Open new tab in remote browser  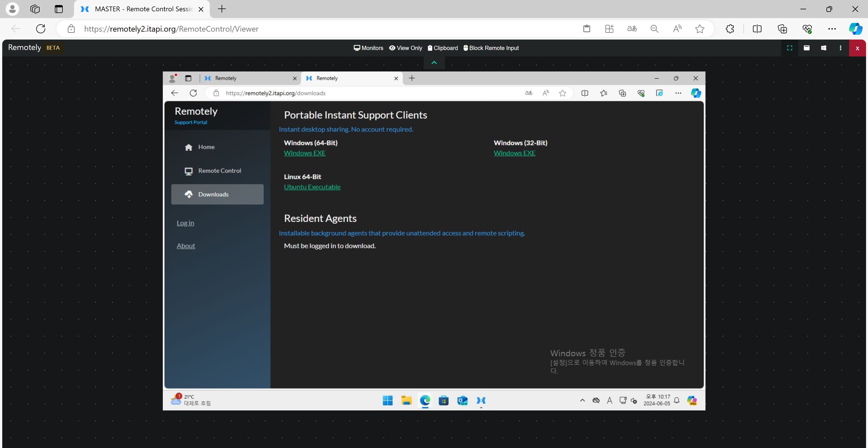pyautogui.click(x=412, y=78)
